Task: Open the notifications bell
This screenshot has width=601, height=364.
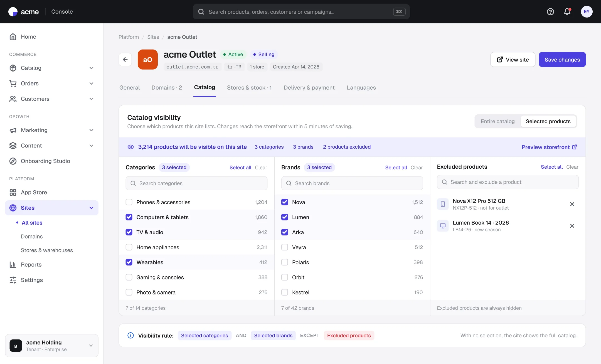Action: click(567, 12)
